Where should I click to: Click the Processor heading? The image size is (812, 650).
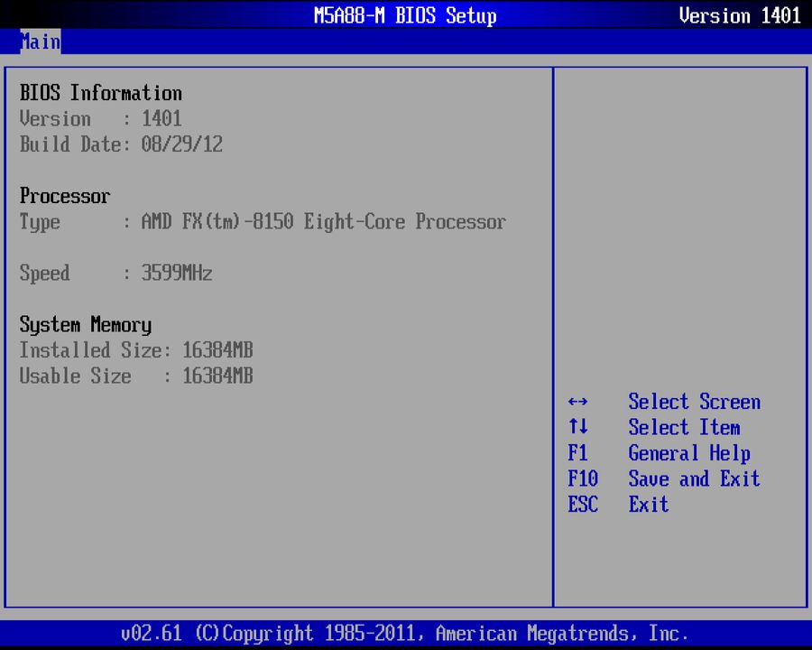click(65, 196)
